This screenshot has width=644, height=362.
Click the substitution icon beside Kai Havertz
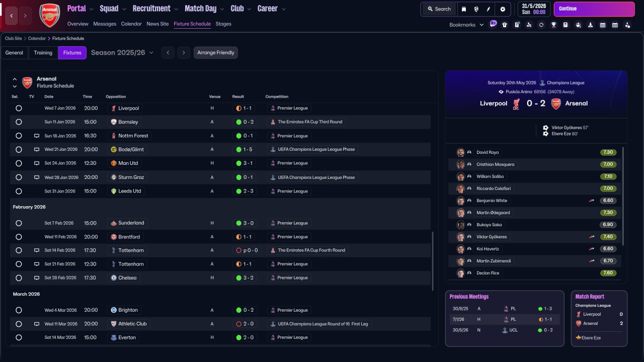coord(592,249)
